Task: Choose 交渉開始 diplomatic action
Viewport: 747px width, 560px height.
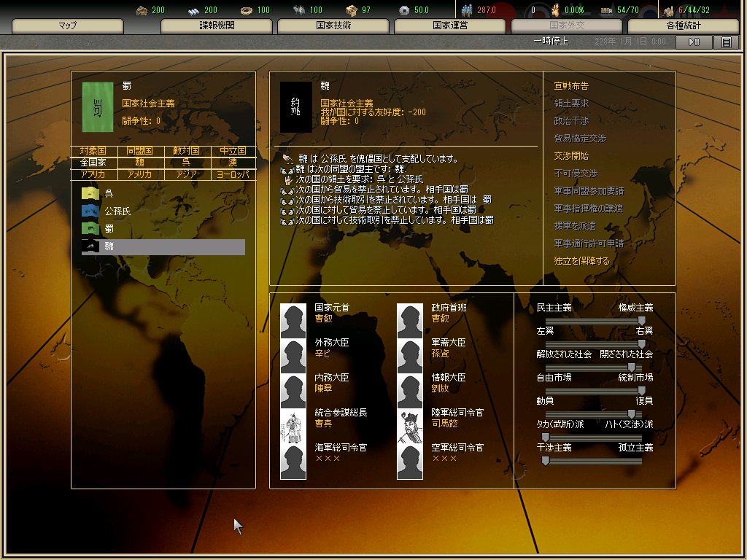Action: tap(571, 156)
